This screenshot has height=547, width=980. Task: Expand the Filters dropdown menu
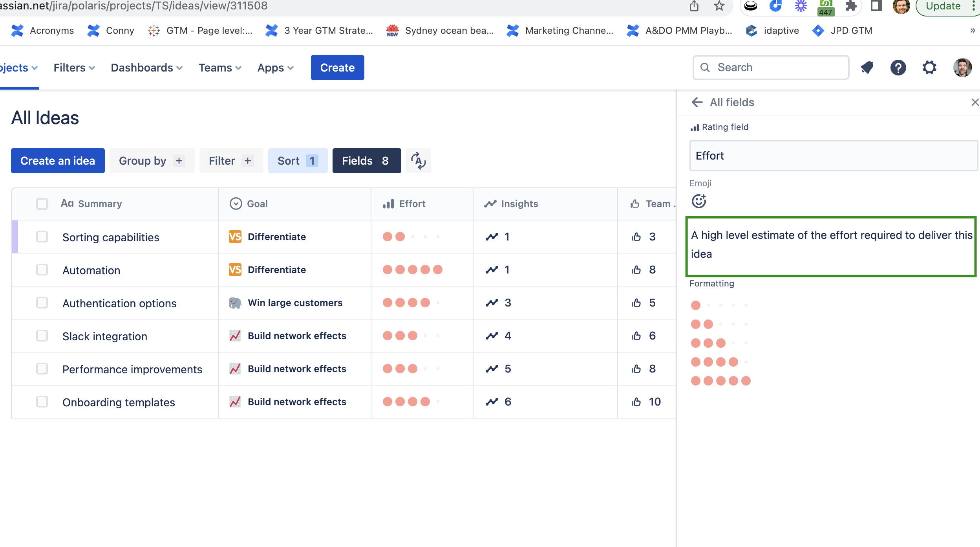[74, 68]
